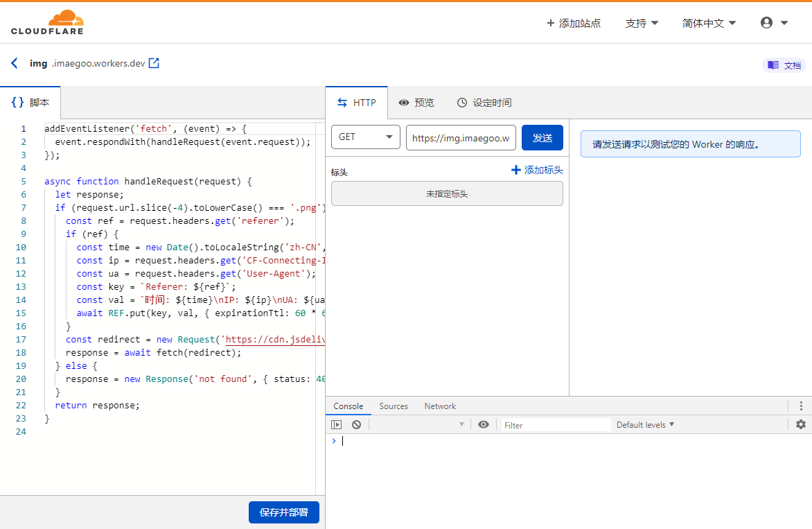The height and width of the screenshot is (529, 812).
Task: Click the 'let response;' code line
Action: (x=89, y=194)
